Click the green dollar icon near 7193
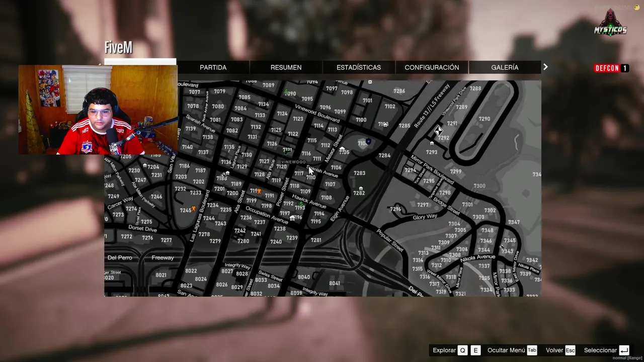This screenshot has width=644, height=362. pyautogui.click(x=301, y=205)
